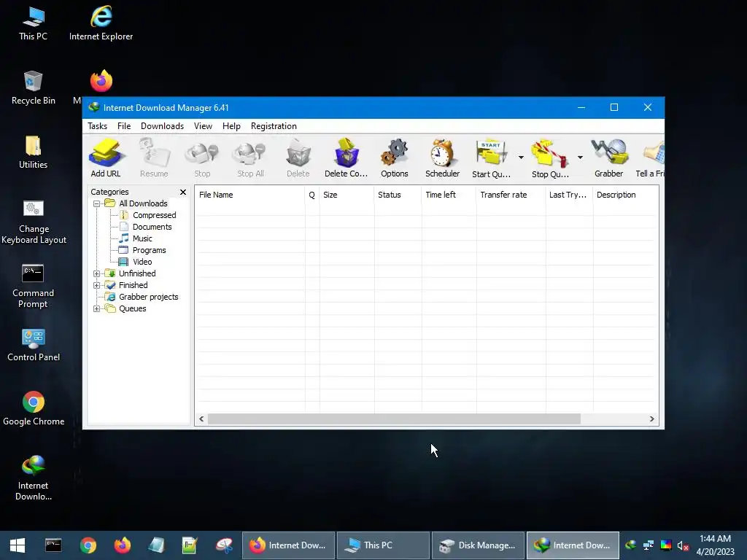Image resolution: width=747 pixels, height=560 pixels.
Task: Click the muted volume tray icon
Action: click(683, 545)
